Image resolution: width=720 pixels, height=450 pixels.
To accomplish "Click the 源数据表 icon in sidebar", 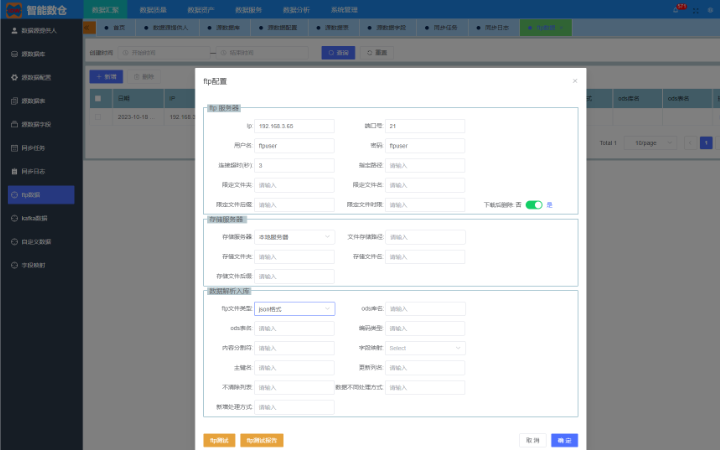I will pyautogui.click(x=14, y=101).
